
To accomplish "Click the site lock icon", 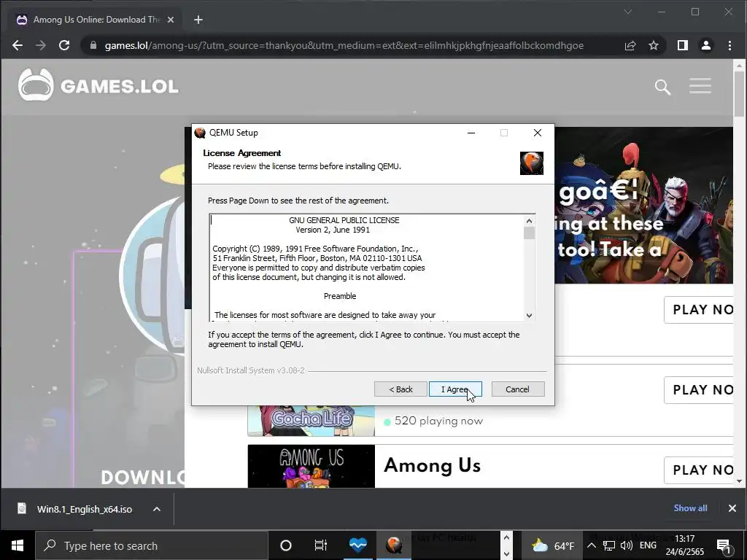I will click(93, 45).
